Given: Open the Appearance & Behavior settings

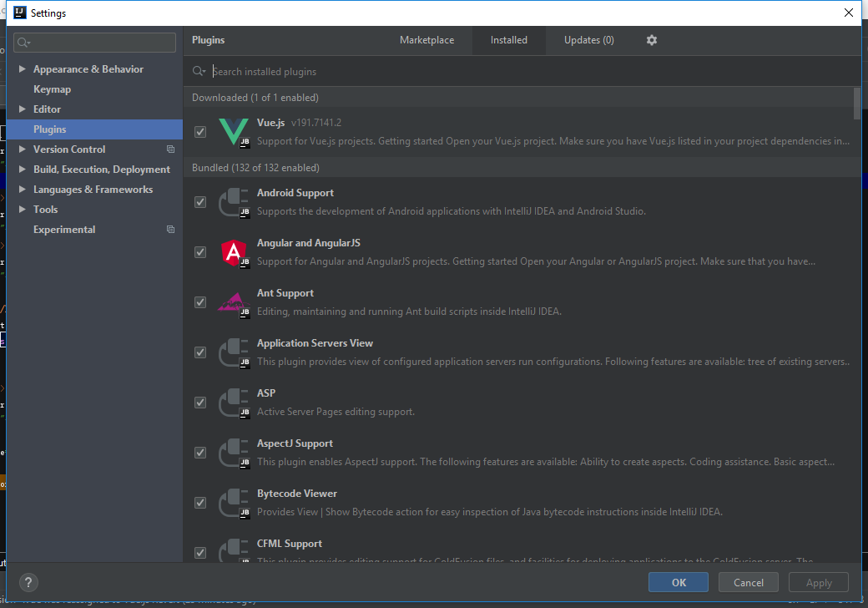Looking at the screenshot, I should point(88,68).
